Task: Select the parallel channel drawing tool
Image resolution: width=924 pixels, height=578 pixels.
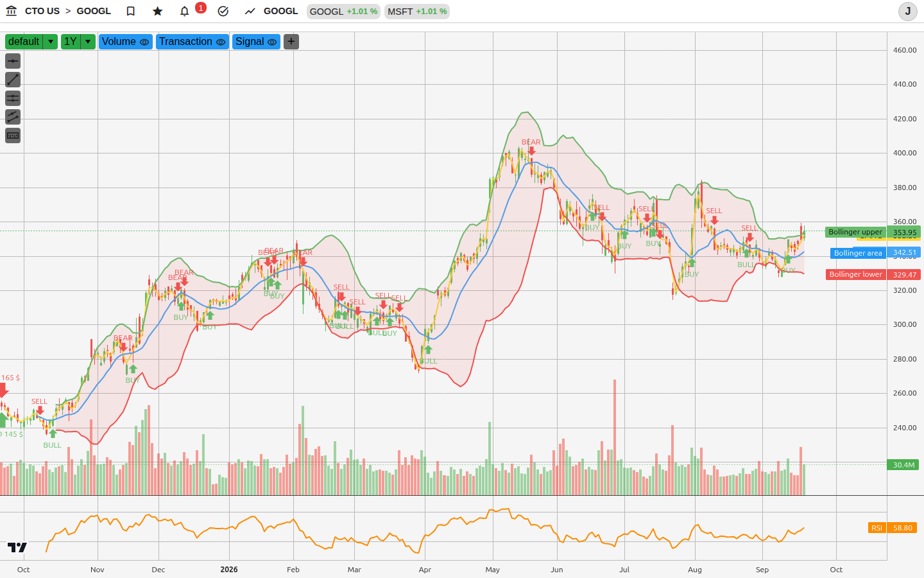Action: coord(13,117)
